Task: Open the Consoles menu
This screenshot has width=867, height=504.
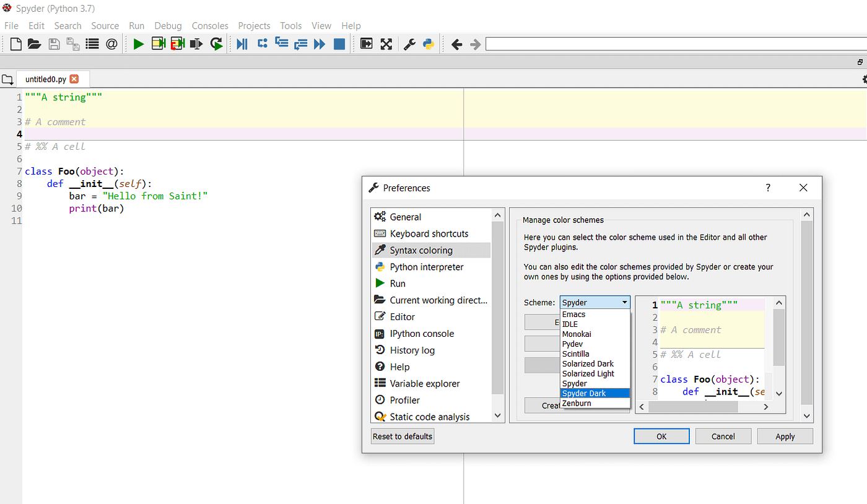Action: [x=210, y=25]
